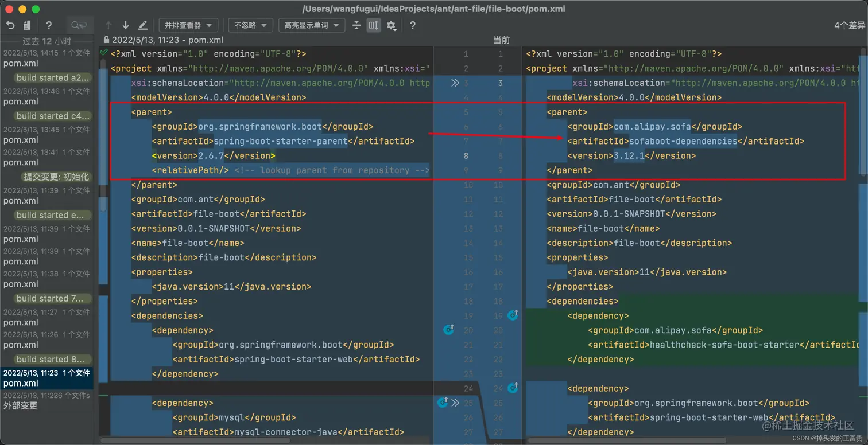The width and height of the screenshot is (868, 445).
Task: Jump to the next difference with the down arrow
Action: coord(126,25)
